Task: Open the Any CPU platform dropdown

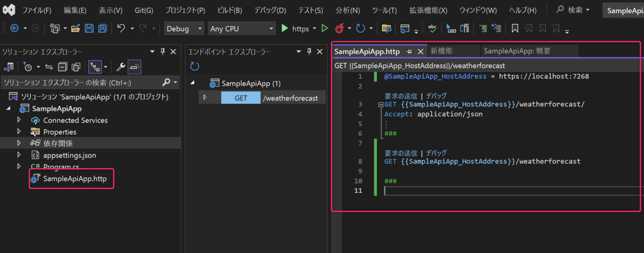Action: point(240,29)
